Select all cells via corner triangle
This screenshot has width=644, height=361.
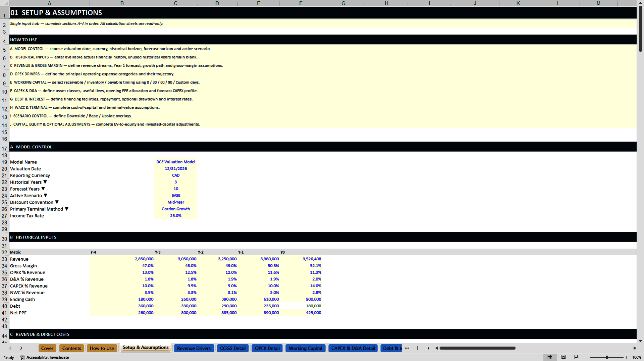(5, 3)
